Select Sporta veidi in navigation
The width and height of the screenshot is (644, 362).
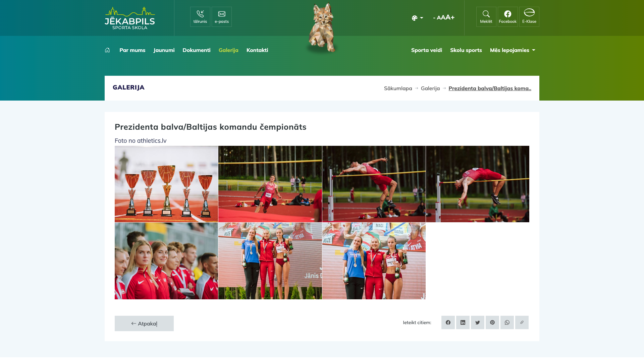point(426,50)
